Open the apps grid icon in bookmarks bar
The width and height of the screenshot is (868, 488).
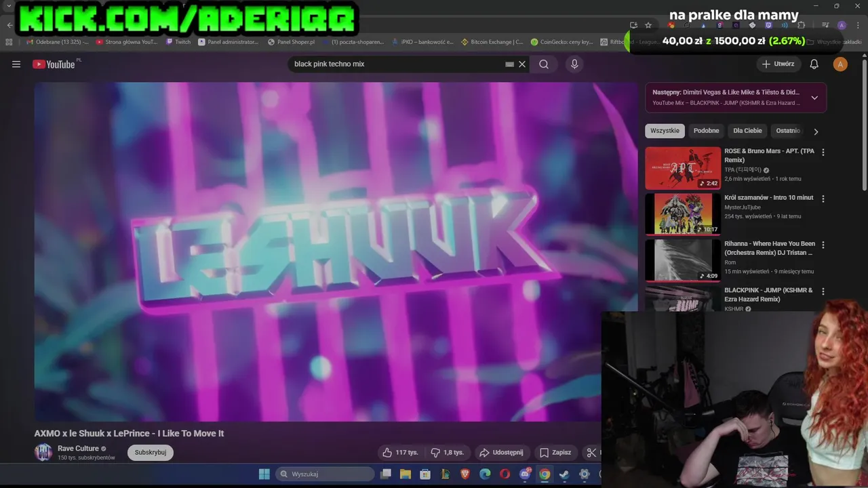tap(9, 42)
